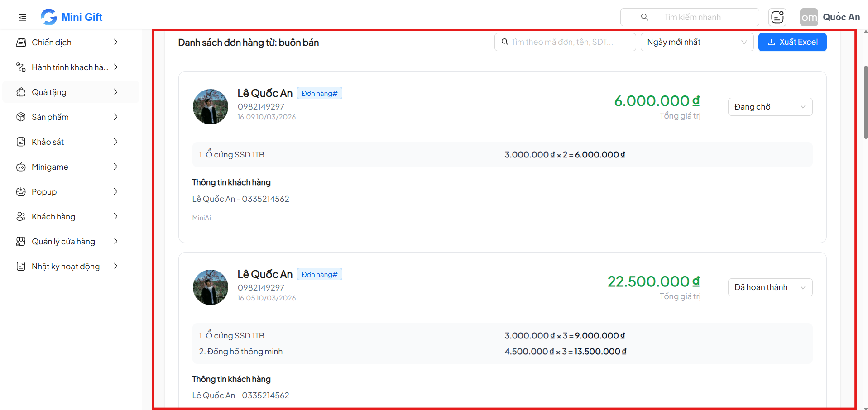This screenshot has width=868, height=410.
Task: Click the Quốc An account avatar
Action: tap(809, 17)
